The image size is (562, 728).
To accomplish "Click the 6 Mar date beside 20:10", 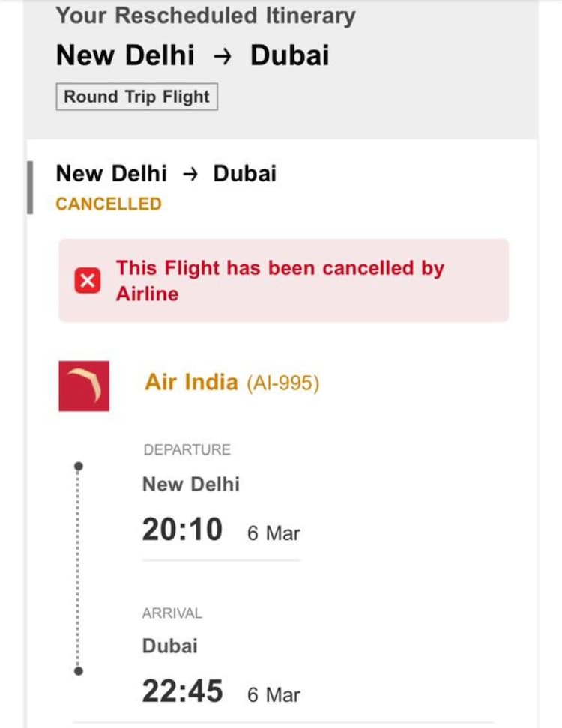I will (274, 533).
